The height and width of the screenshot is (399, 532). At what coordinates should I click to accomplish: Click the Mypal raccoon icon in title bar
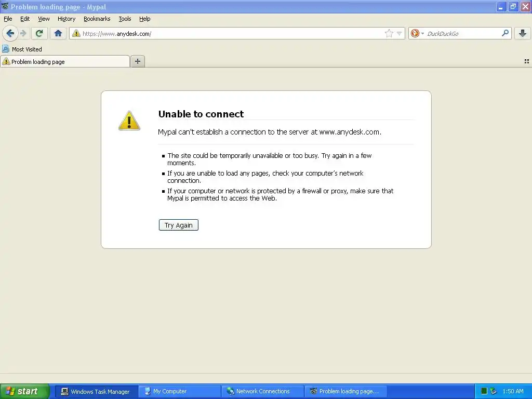[x=5, y=6]
